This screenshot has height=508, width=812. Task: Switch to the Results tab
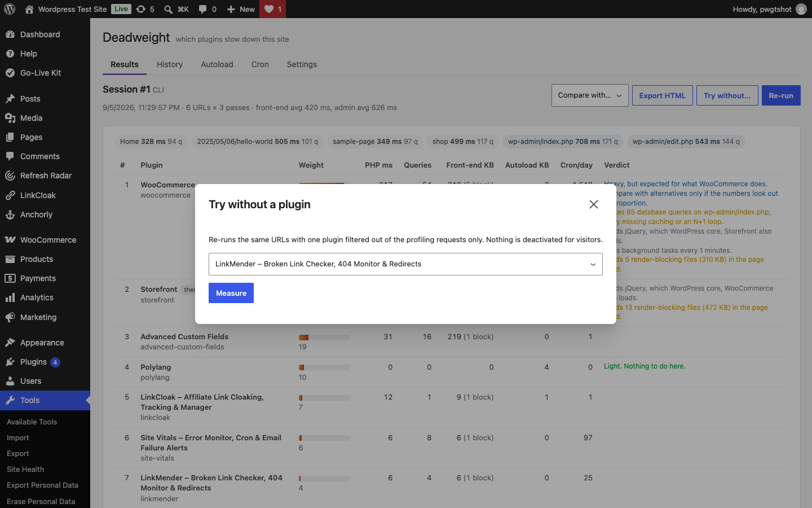click(125, 64)
